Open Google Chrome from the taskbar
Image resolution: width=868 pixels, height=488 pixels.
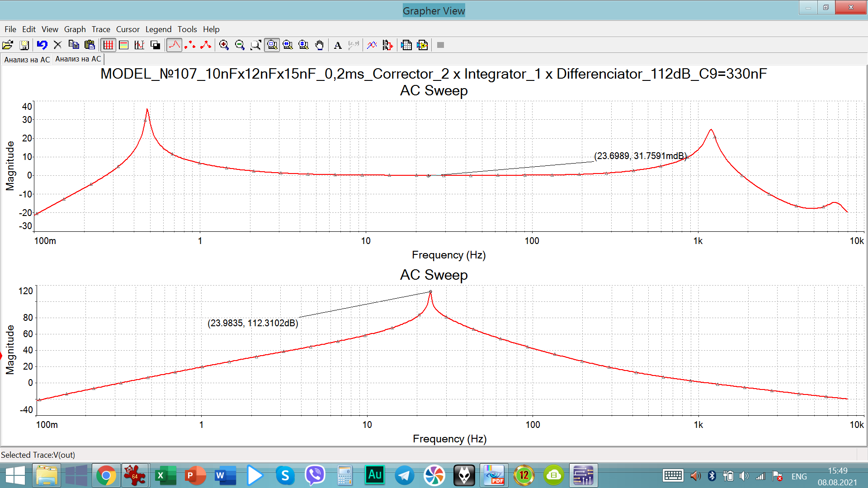click(x=106, y=475)
